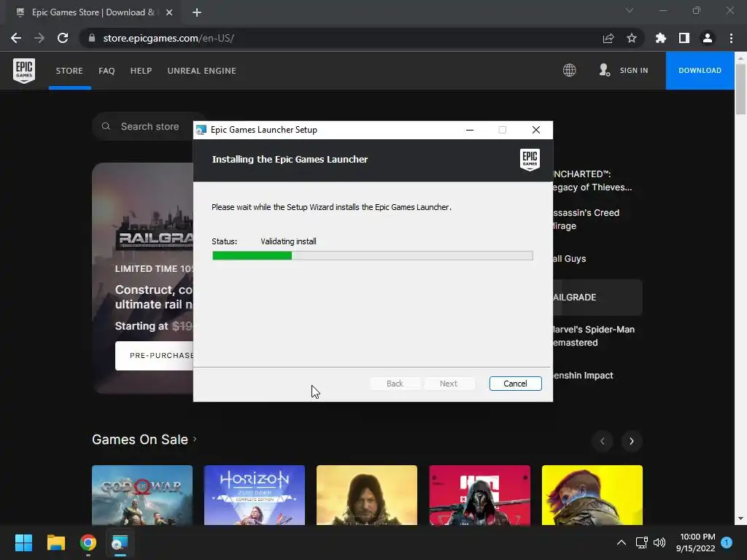Viewport: 747px width, 560px height.
Task: Open the Horizon Zero Dawn thumbnail
Action: tap(255, 495)
